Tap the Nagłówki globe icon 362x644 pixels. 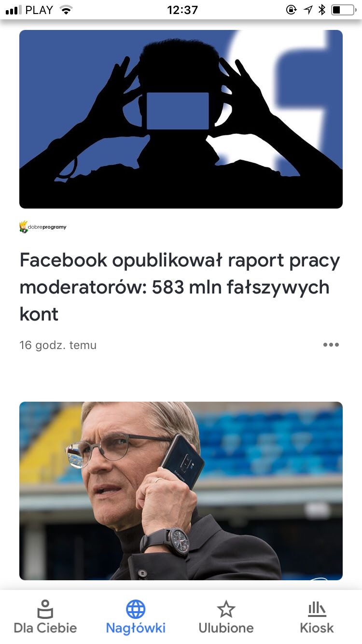(x=136, y=609)
